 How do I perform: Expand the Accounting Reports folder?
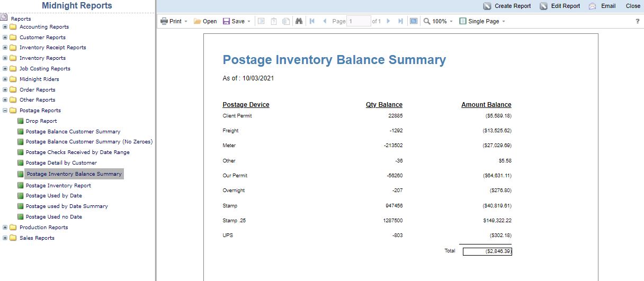[x=5, y=26]
